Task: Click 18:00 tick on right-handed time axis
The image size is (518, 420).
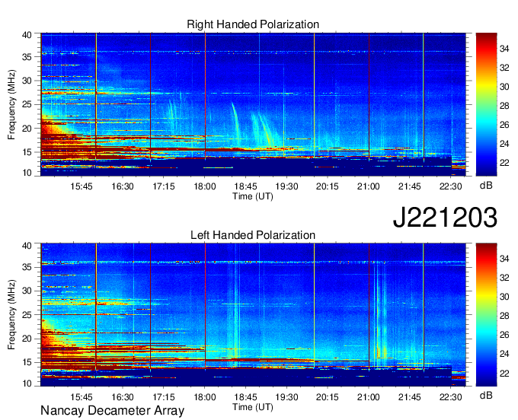Action: 205,186
